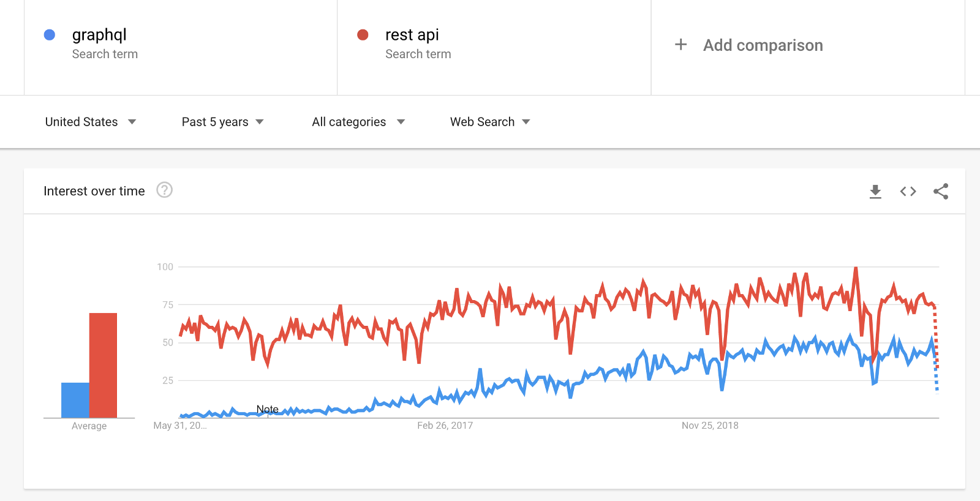
Task: Click the plus icon next to Add comparison
Action: [x=680, y=45]
